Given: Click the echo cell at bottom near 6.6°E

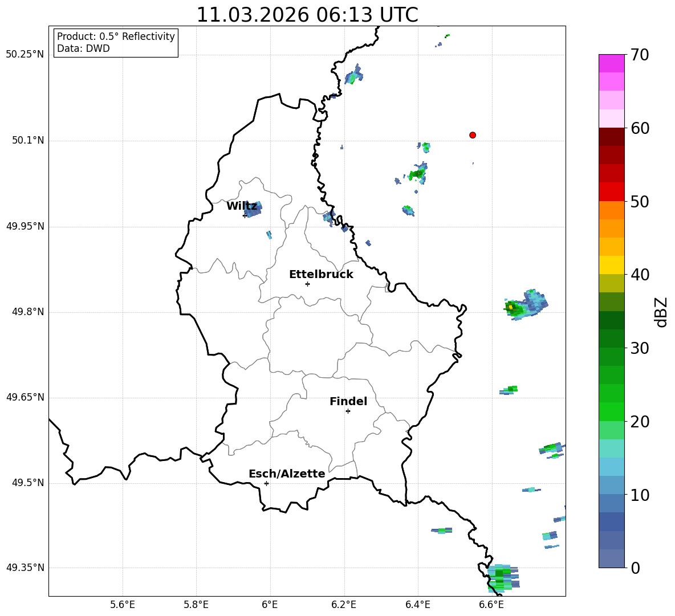Looking at the screenshot, I should click(503, 577).
